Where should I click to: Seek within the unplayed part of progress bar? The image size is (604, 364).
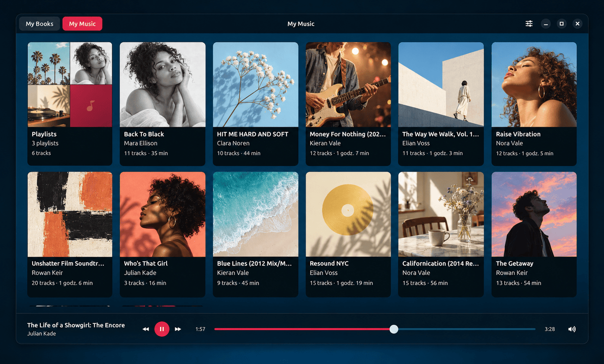pos(467,329)
